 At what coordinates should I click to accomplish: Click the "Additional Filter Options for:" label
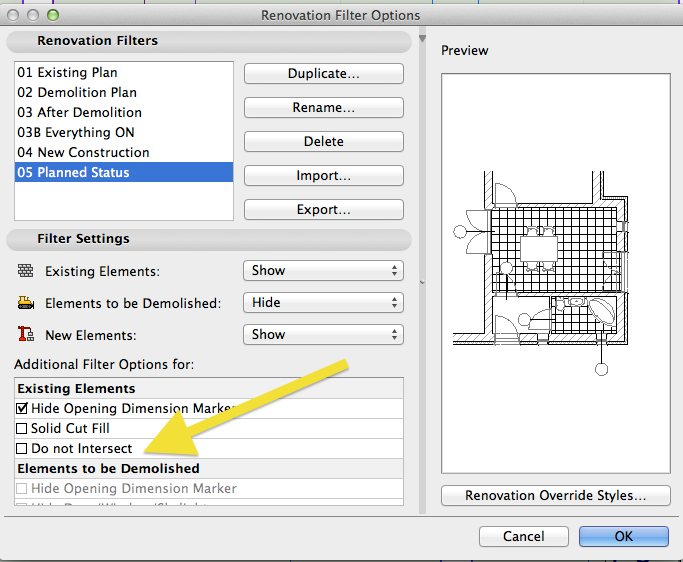[x=104, y=364]
